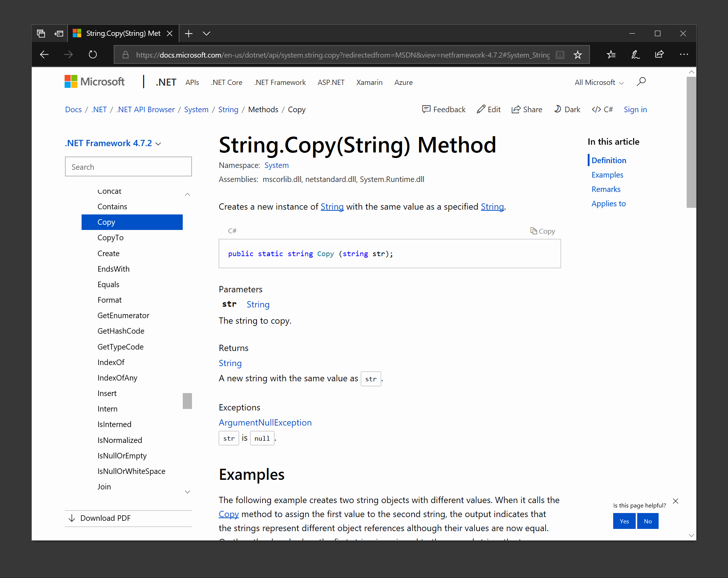Click the Feedback icon for this article
The width and height of the screenshot is (728, 578).
click(426, 109)
